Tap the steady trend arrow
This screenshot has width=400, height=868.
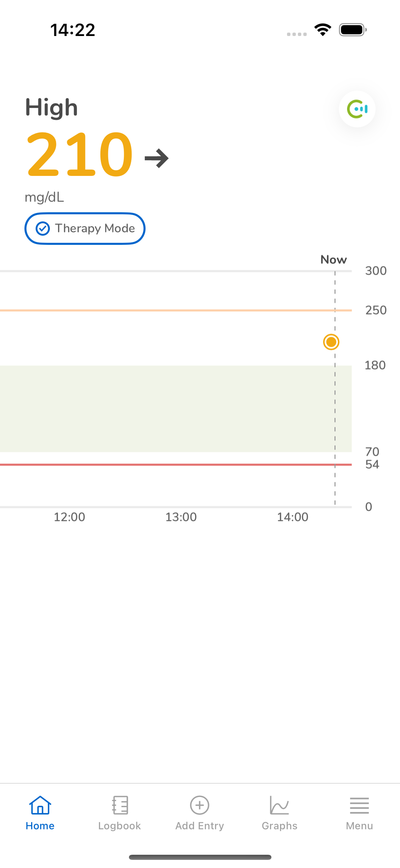click(x=156, y=158)
